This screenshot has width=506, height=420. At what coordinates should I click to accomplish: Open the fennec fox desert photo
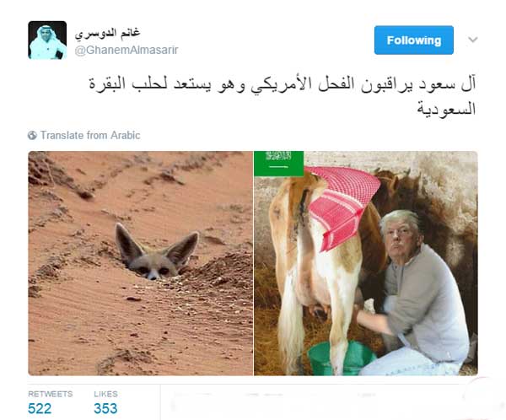140,263
